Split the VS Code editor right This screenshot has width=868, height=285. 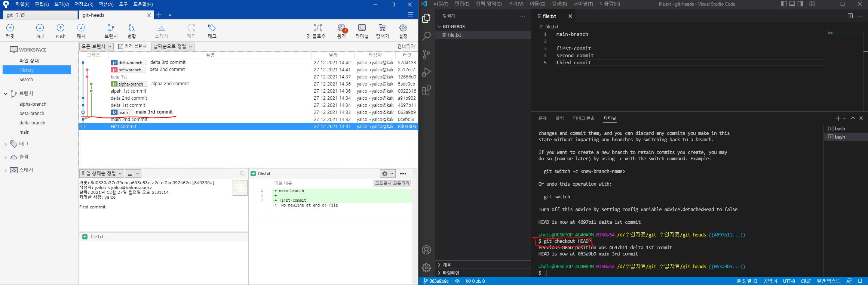850,16
